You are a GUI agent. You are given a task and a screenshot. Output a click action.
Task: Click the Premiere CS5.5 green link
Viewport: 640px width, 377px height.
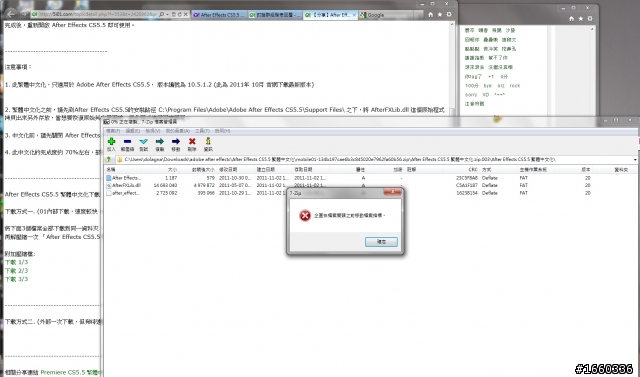71,372
